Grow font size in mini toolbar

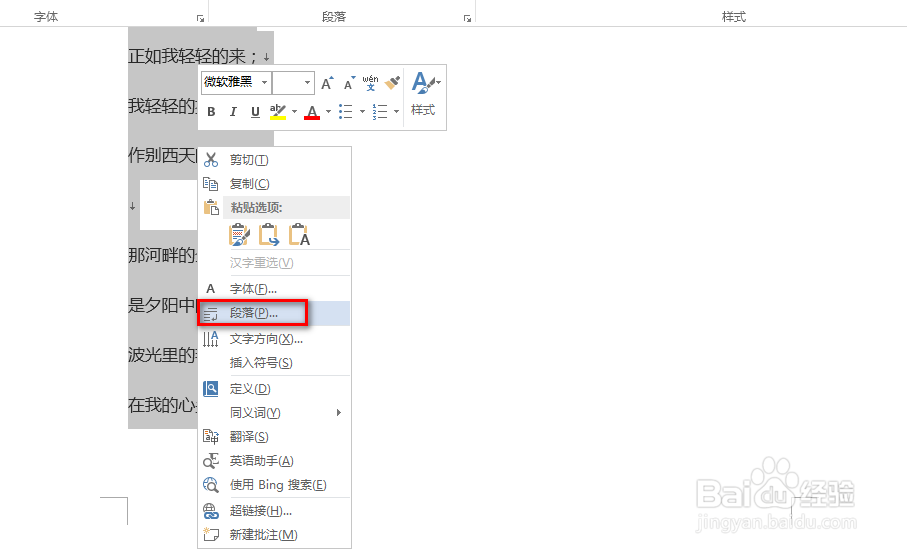click(x=327, y=83)
